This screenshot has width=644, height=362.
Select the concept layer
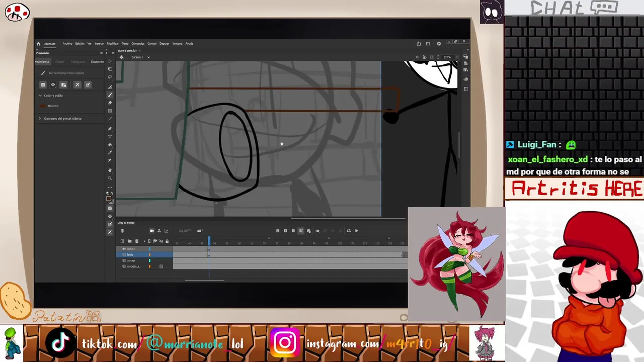[x=145, y=260]
